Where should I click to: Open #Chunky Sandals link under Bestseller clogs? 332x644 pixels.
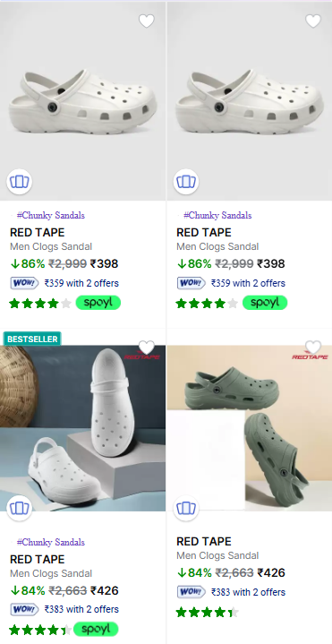click(x=50, y=542)
